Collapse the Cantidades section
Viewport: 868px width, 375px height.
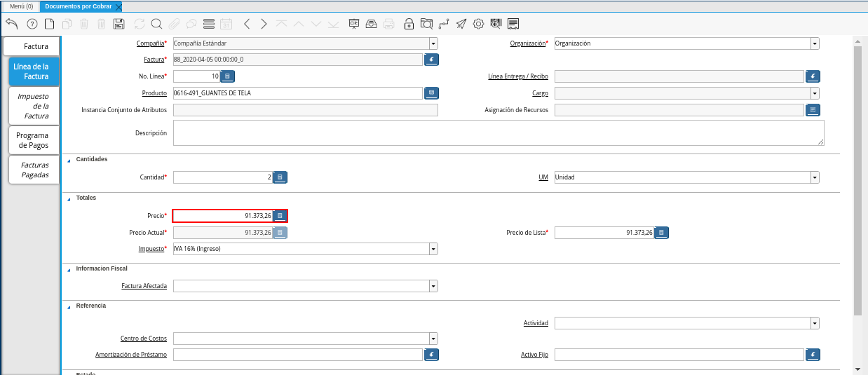(x=69, y=161)
